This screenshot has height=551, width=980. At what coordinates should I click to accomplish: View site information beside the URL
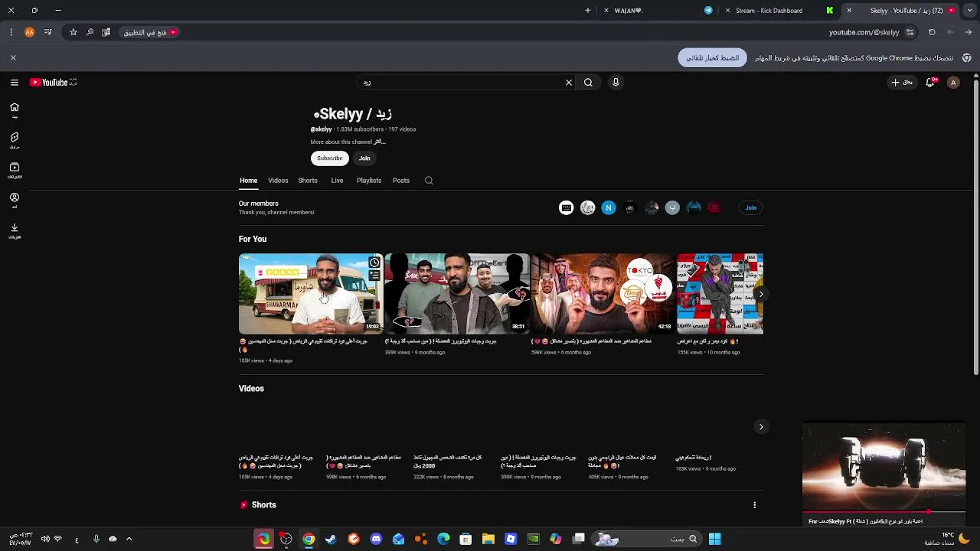910,32
